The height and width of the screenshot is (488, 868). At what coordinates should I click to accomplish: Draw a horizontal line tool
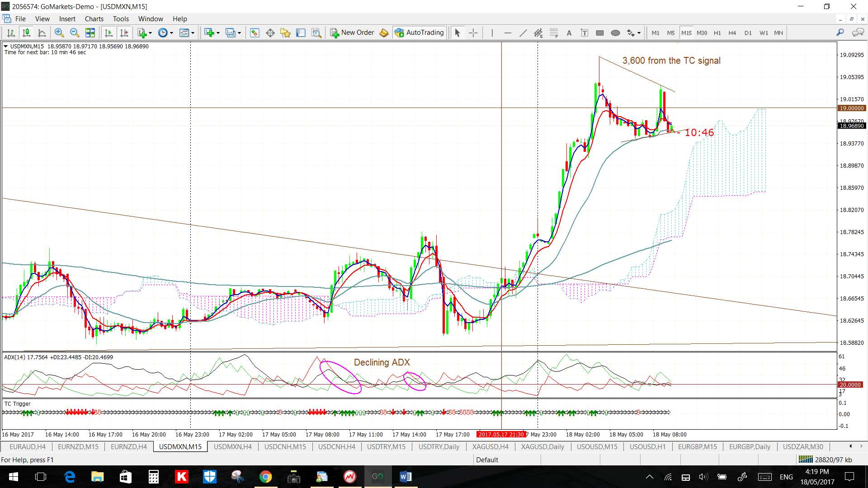tap(508, 33)
